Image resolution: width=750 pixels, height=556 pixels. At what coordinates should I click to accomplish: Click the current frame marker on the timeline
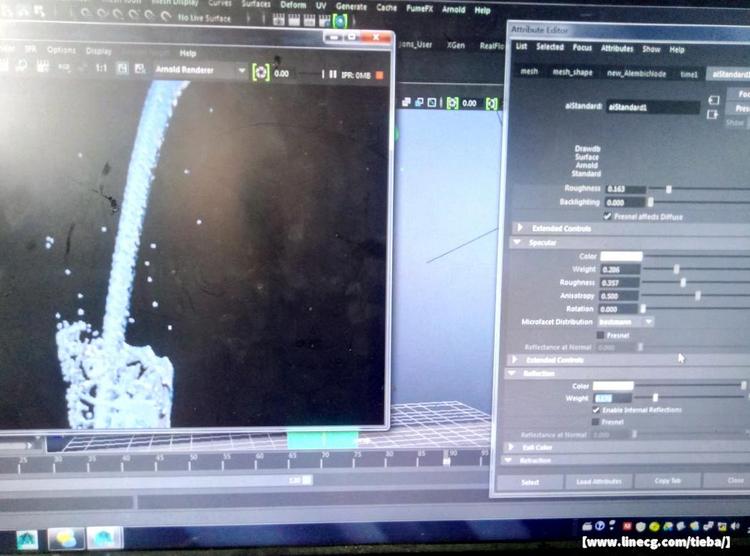[446, 458]
